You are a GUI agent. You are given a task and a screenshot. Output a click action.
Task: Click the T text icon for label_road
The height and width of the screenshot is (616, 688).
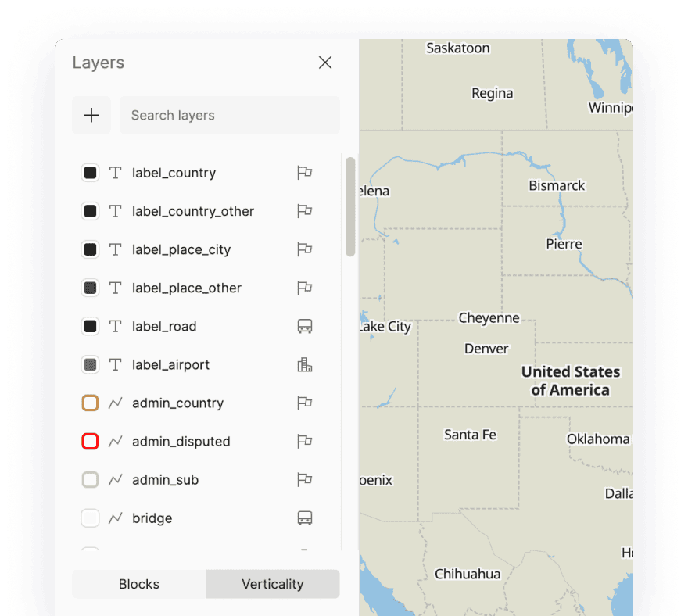115,326
